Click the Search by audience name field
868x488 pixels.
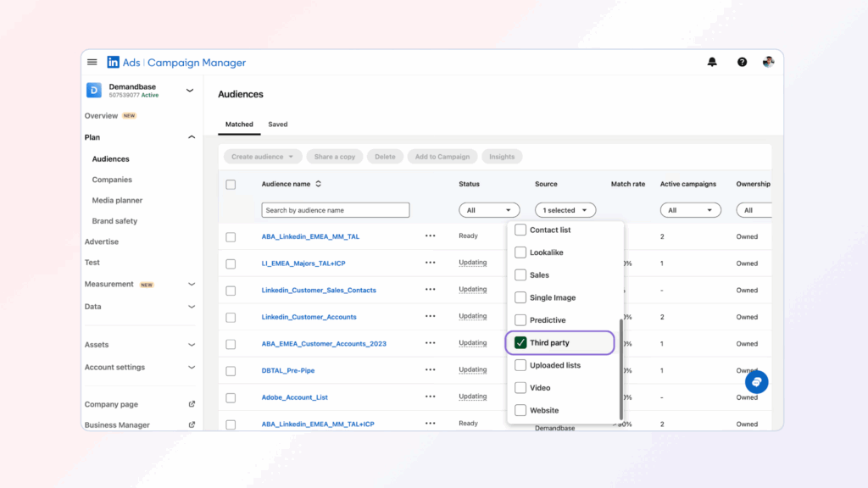(335, 210)
